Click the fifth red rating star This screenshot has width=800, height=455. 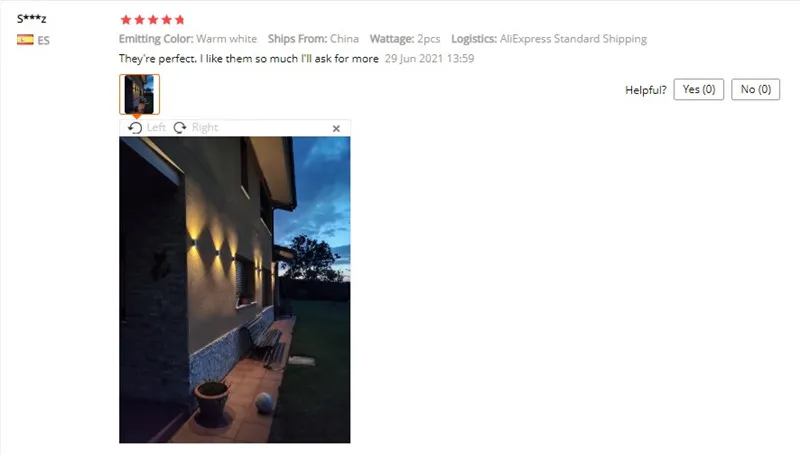pyautogui.click(x=179, y=20)
